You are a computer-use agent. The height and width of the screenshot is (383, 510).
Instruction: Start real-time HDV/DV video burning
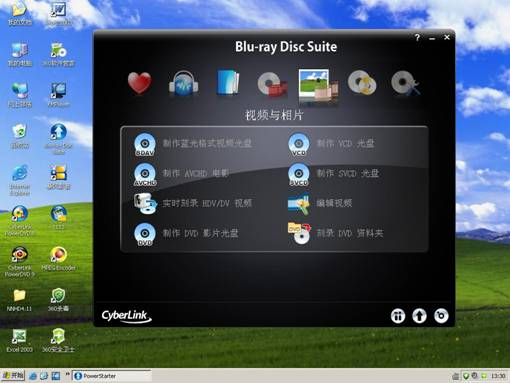pyautogui.click(x=193, y=203)
